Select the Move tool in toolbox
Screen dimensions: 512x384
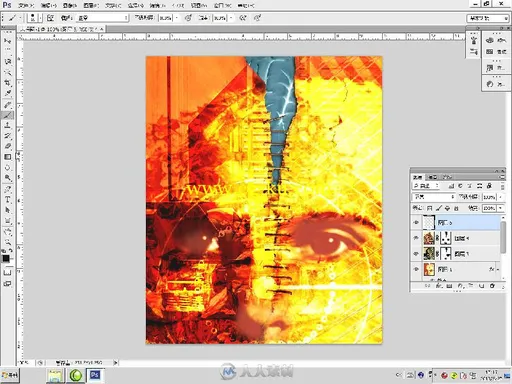8,41
